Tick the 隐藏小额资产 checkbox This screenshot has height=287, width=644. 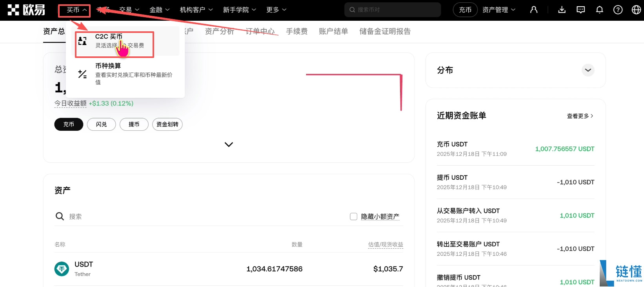[353, 217]
